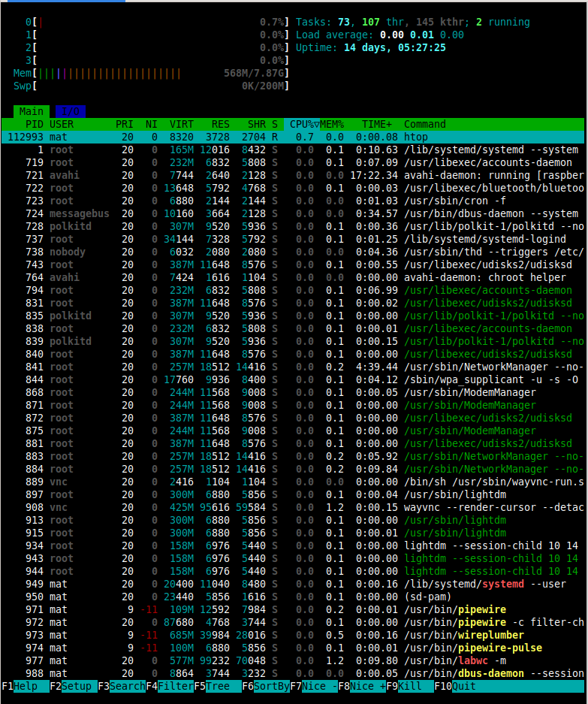The width and height of the screenshot is (588, 704).
Task: Click F10 Quit button
Action: coord(455,686)
